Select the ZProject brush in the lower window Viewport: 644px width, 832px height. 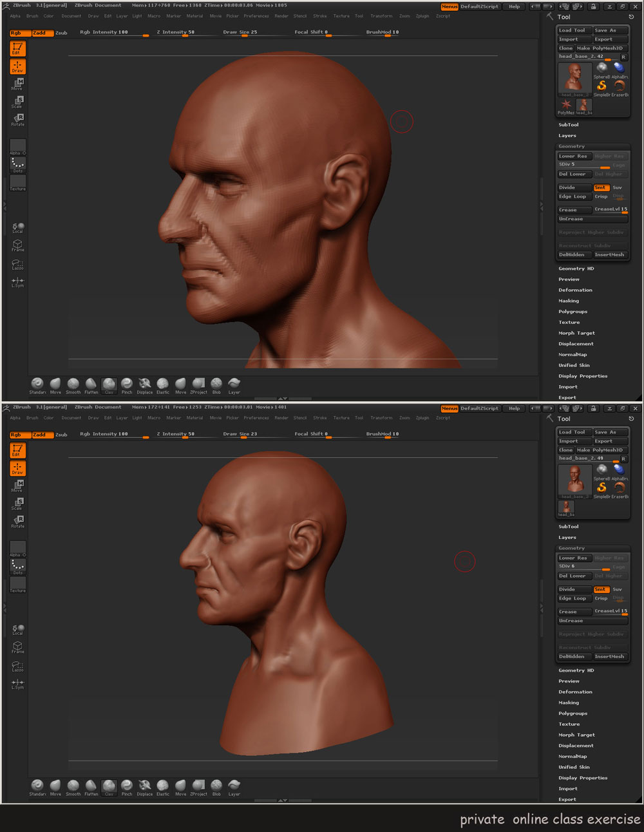(x=198, y=786)
